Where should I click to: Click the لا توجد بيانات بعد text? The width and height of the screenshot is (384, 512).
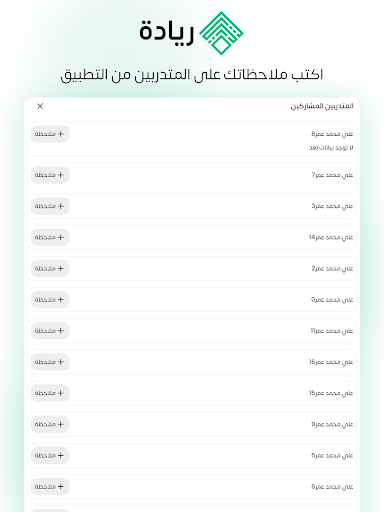coord(331,147)
